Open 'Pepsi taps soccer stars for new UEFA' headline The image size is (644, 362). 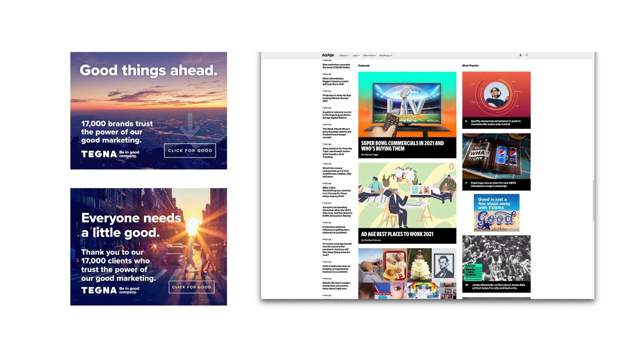tap(493, 184)
